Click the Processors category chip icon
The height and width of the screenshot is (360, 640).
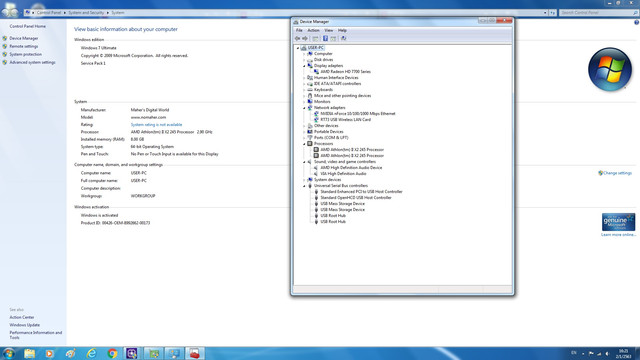(x=310, y=144)
